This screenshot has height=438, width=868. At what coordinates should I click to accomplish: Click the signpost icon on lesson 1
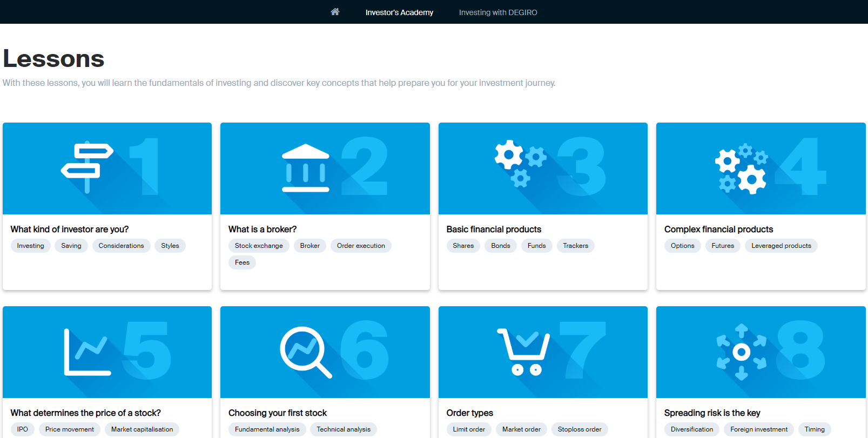click(x=88, y=167)
